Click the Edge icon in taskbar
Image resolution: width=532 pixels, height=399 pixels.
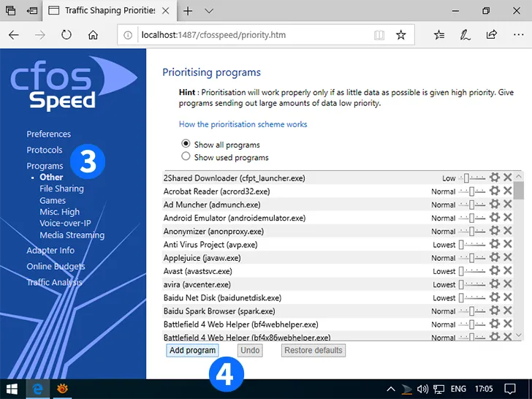click(38, 389)
